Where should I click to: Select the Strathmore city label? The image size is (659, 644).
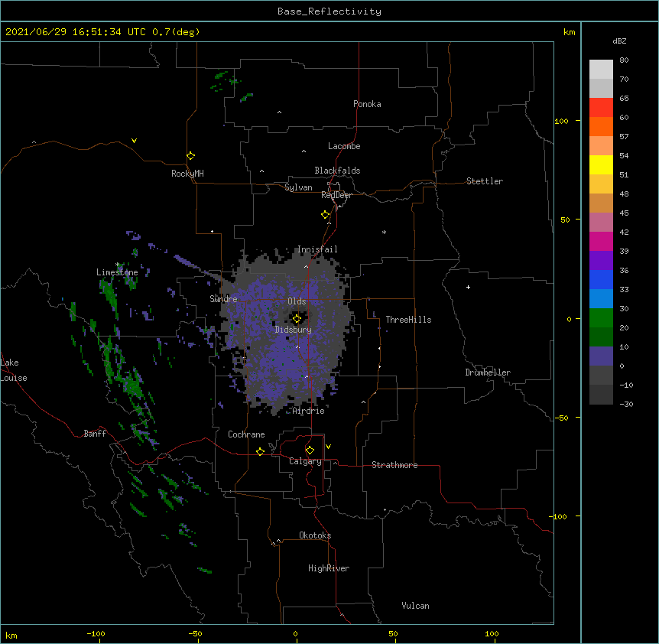tap(394, 465)
